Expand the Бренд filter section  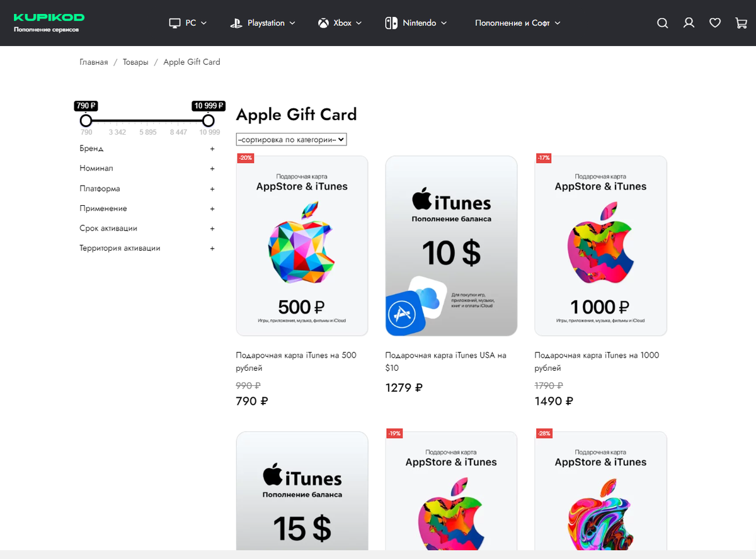click(x=147, y=149)
